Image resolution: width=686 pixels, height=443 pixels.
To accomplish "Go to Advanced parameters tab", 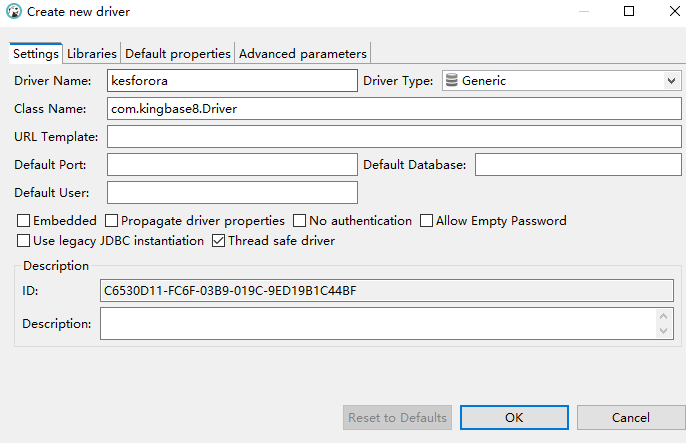I will 302,53.
